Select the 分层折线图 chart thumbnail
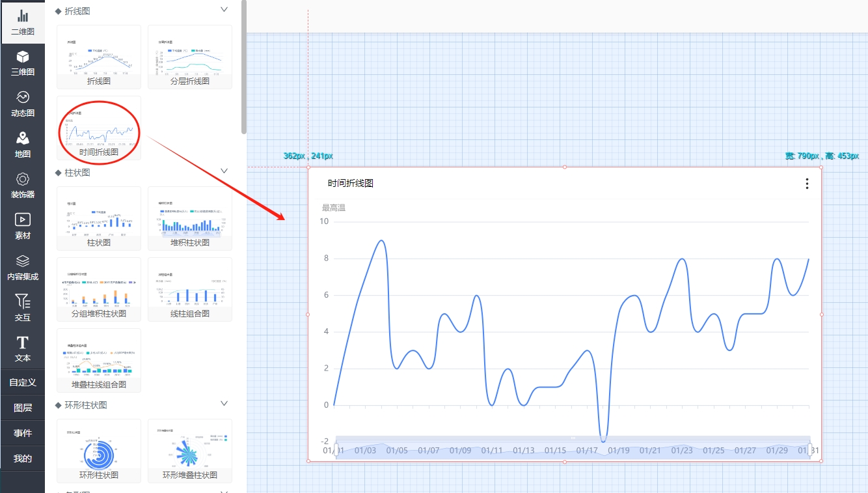 pyautogui.click(x=190, y=57)
